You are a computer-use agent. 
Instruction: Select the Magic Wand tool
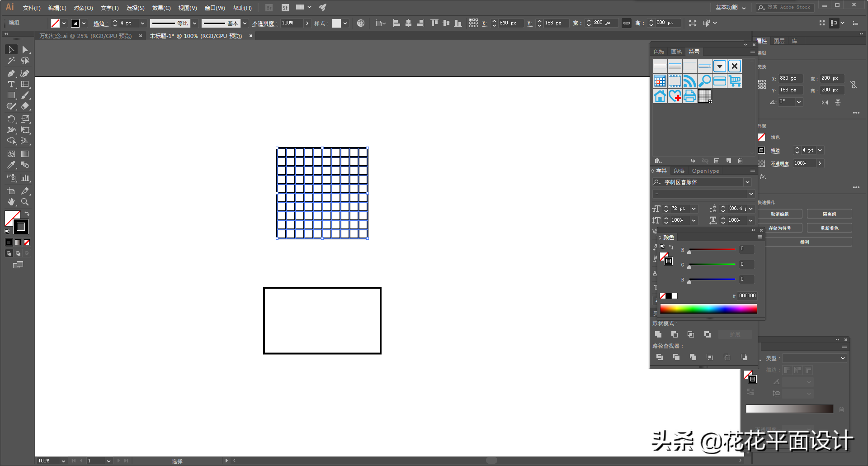click(x=11, y=61)
